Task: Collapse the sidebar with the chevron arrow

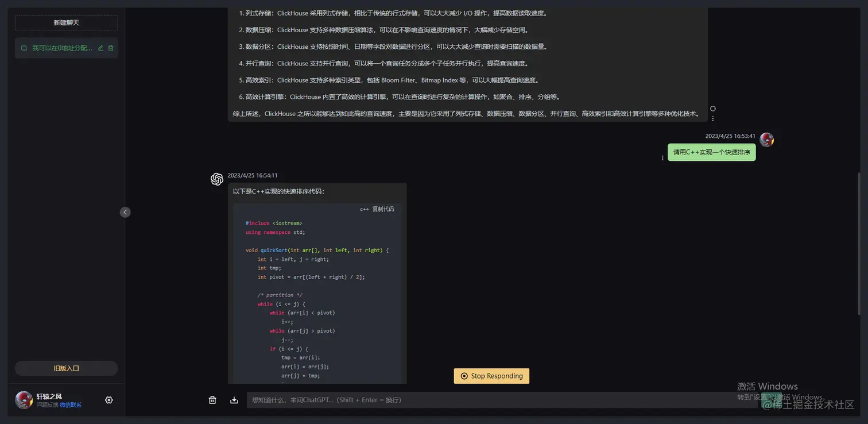Action: (125, 212)
